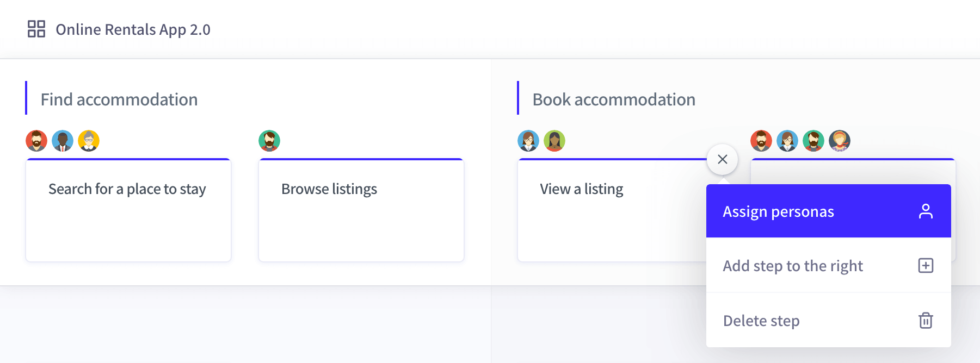Click the trash icon for Delete step
Image resolution: width=980 pixels, height=363 pixels.
tap(926, 321)
